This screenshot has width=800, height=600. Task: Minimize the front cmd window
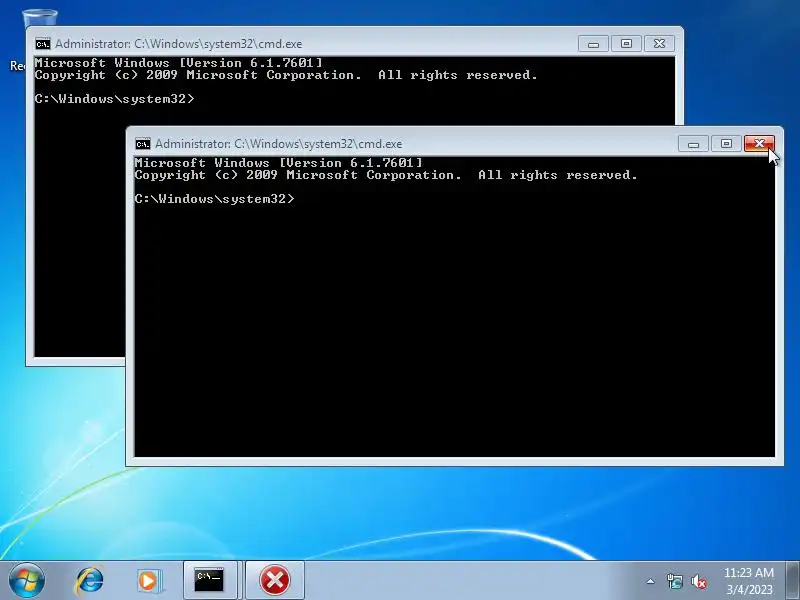pos(693,144)
